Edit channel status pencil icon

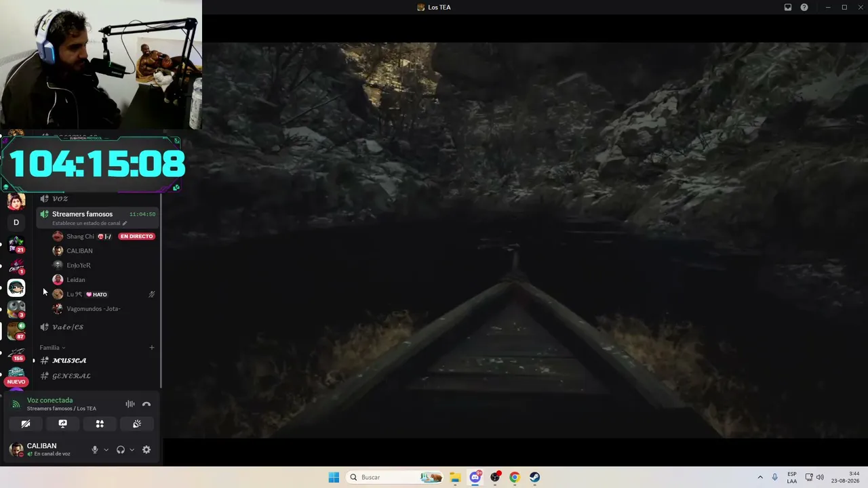pyautogui.click(x=125, y=223)
